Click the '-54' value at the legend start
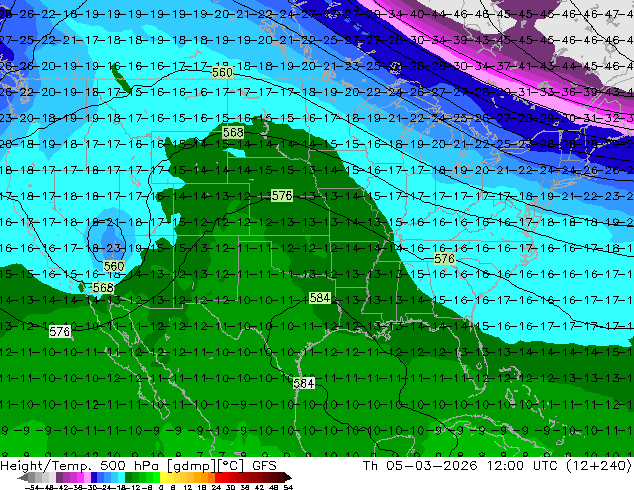Image resolution: width=634 pixels, height=490 pixels. pos(32,487)
